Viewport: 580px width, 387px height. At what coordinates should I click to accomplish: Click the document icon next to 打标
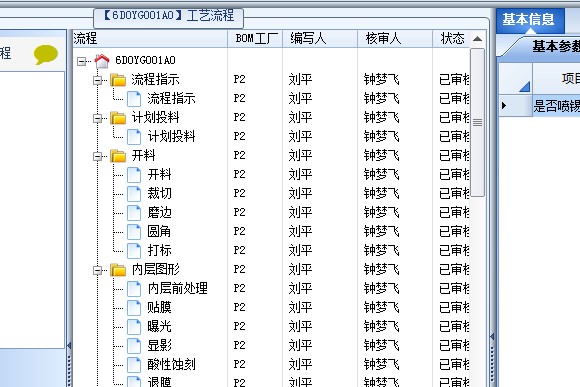134,250
